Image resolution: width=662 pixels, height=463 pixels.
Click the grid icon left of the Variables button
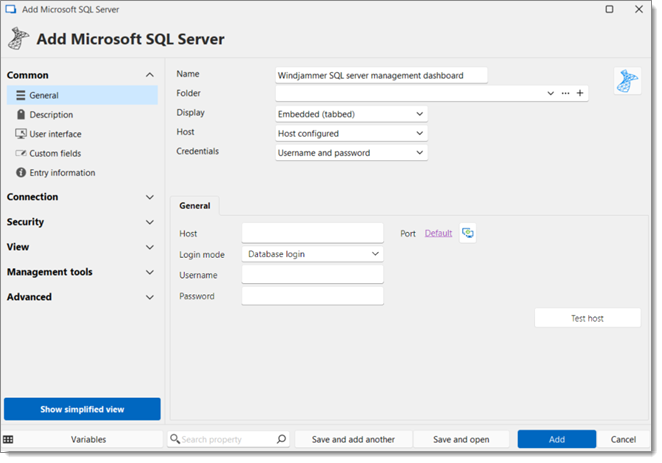(8, 439)
